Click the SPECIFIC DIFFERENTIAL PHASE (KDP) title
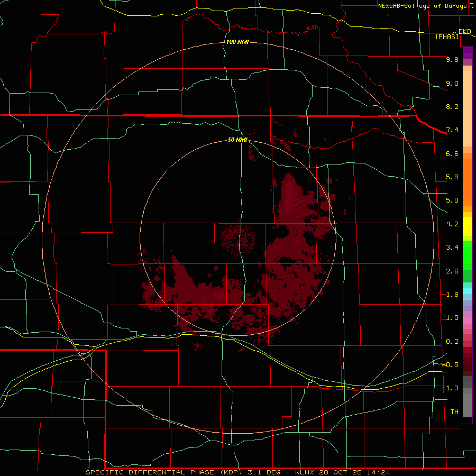 coord(164,472)
